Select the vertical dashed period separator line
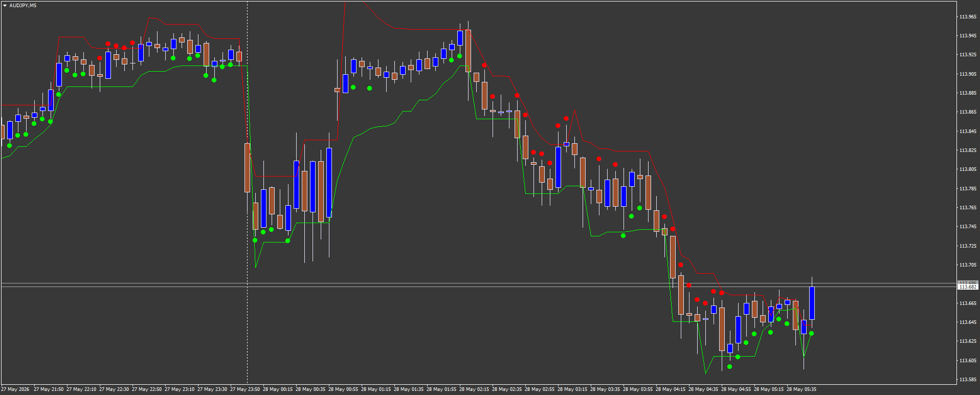Image resolution: width=980 pixels, height=395 pixels. (x=248, y=192)
